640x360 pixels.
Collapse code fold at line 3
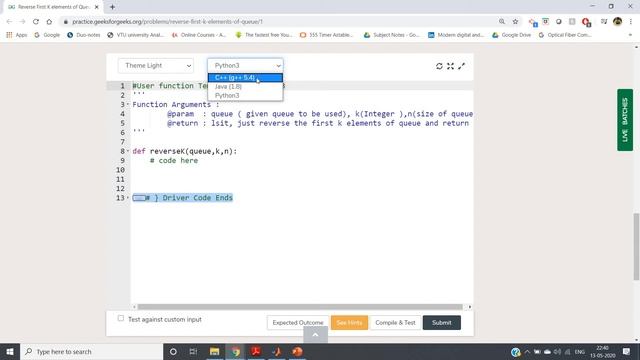[x=128, y=104]
